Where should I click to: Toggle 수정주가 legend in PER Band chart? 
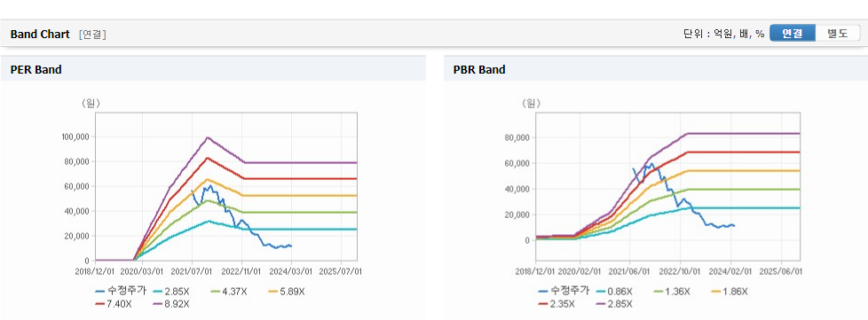[x=121, y=292]
